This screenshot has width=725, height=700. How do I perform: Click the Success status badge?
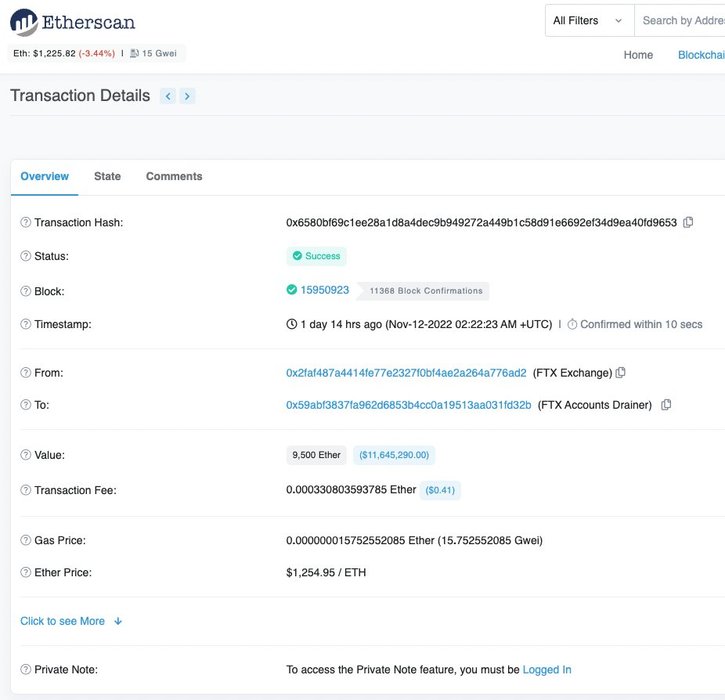[316, 256]
